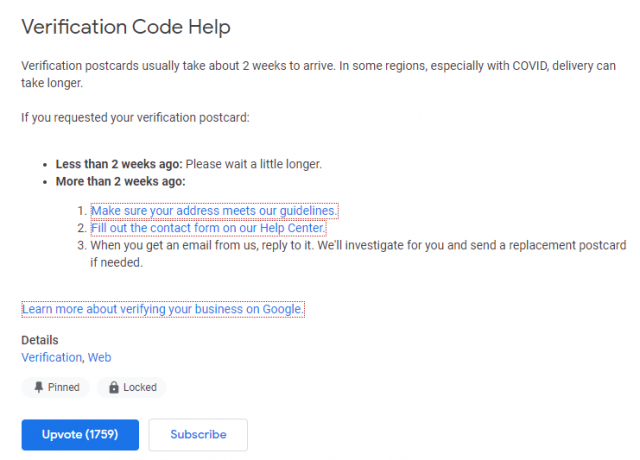Open the Help Center contact form link
Image resolution: width=640 pixels, height=460 pixels.
point(208,227)
